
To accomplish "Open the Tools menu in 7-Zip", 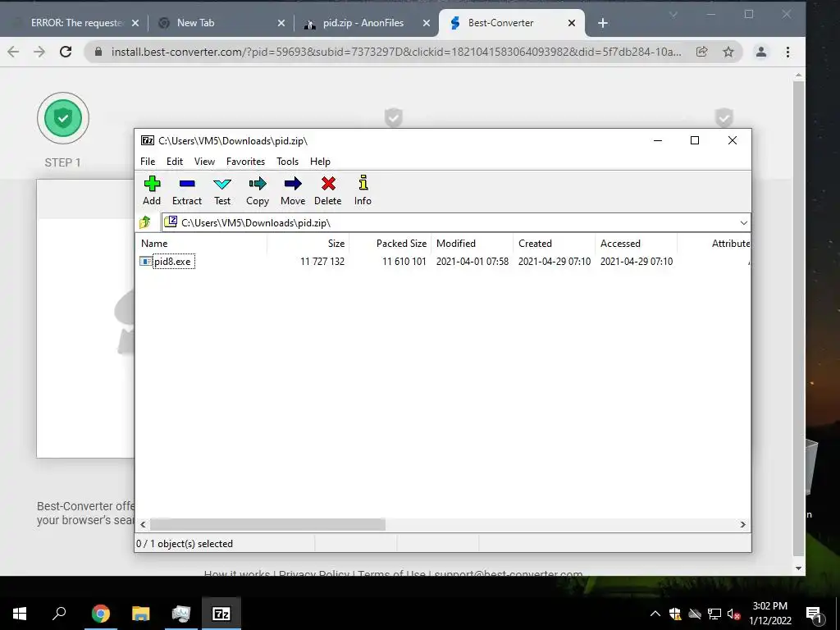I will pos(287,162).
